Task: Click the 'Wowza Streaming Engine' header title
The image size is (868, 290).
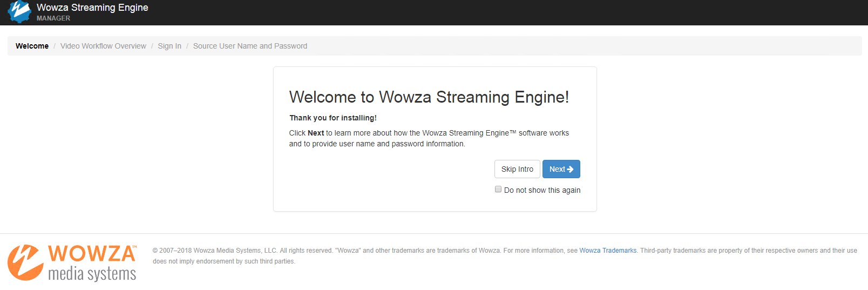Action: point(92,8)
